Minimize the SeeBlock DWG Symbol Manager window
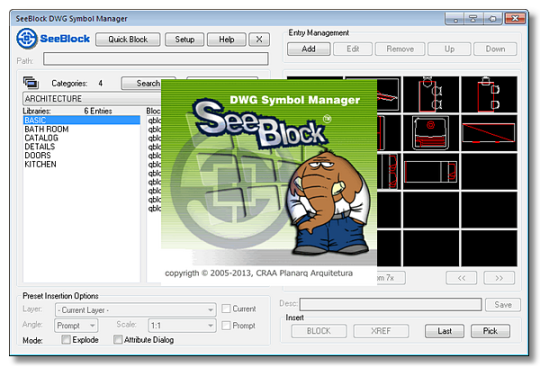Viewport: 540px width, 367px height. 455,19
